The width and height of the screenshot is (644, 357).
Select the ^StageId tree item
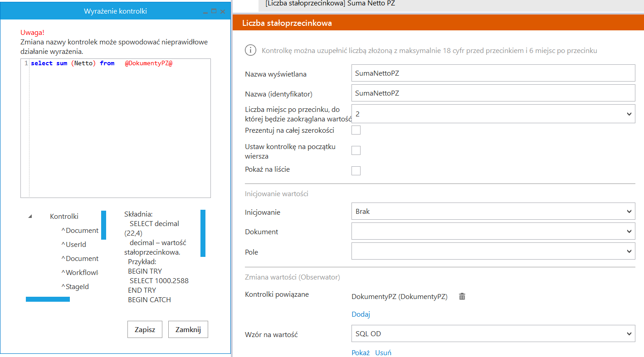click(74, 287)
